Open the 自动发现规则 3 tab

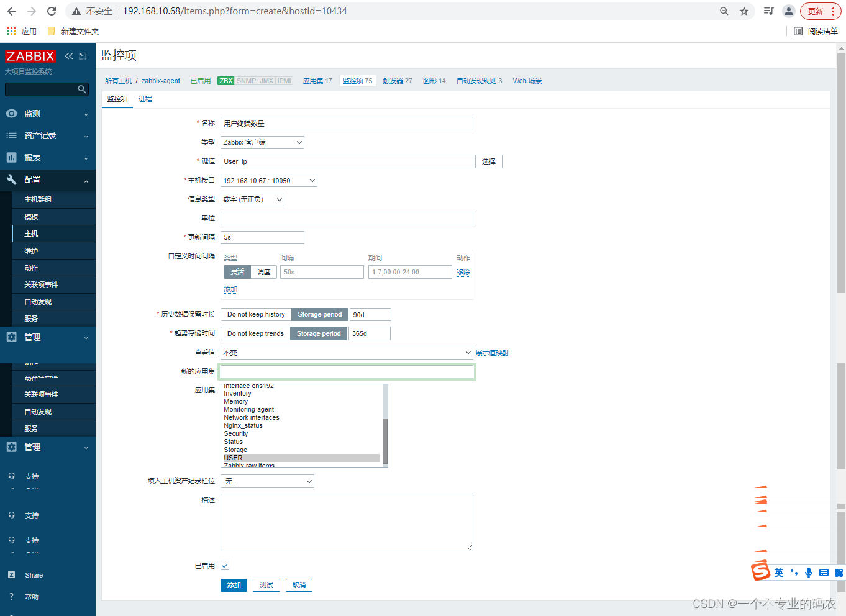480,81
